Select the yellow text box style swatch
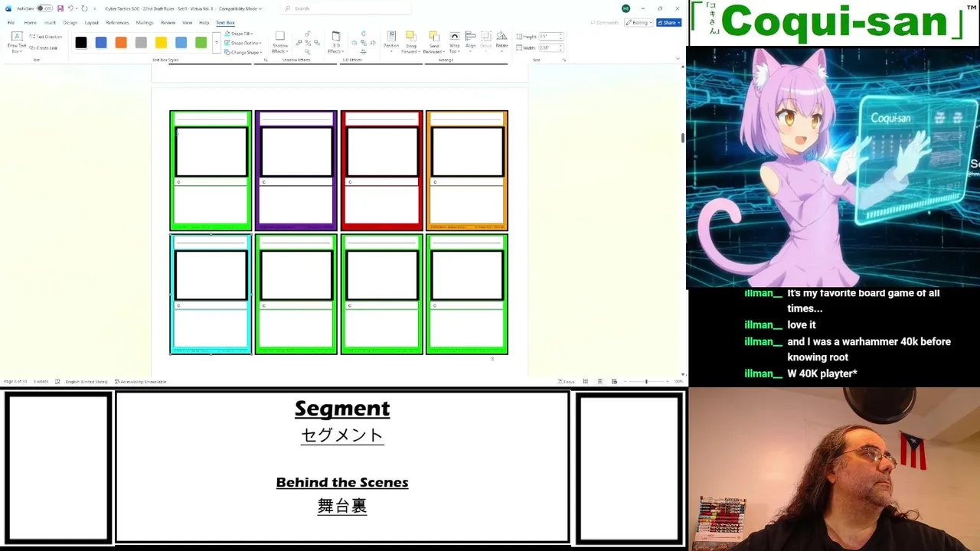Screen dimensions: 980x551 161,43
